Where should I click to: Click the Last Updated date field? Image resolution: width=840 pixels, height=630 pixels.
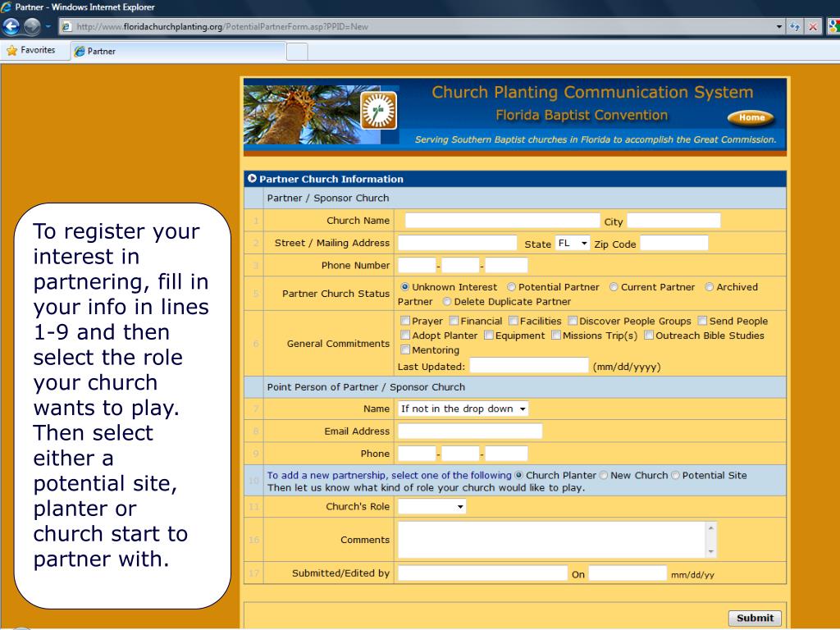point(529,365)
